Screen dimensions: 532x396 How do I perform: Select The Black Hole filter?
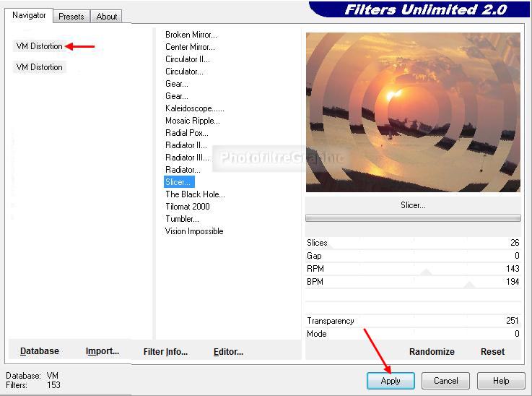[x=195, y=194]
